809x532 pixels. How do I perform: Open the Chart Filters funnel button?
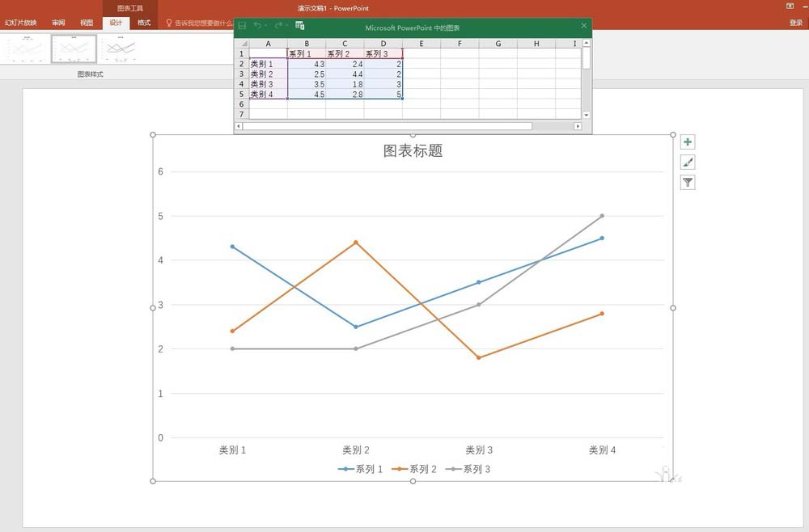(687, 182)
